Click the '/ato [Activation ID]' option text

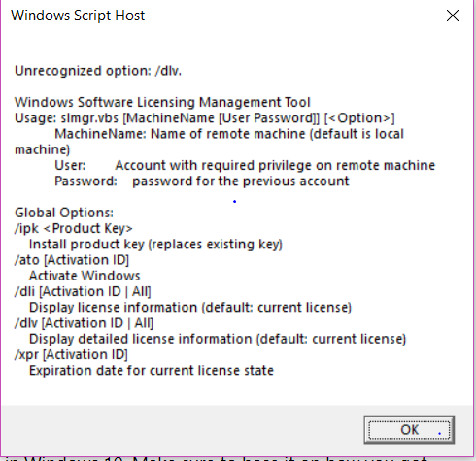72,260
